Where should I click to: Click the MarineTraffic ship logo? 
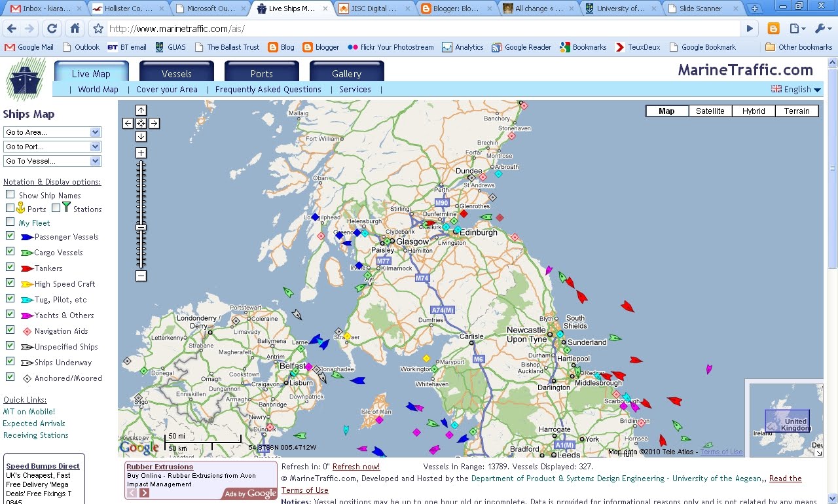pos(26,79)
